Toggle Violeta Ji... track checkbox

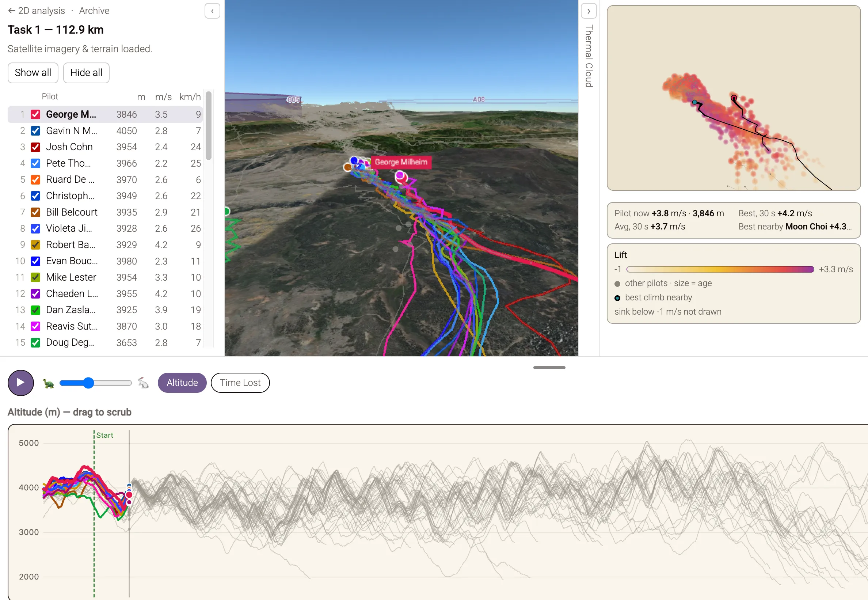36,229
